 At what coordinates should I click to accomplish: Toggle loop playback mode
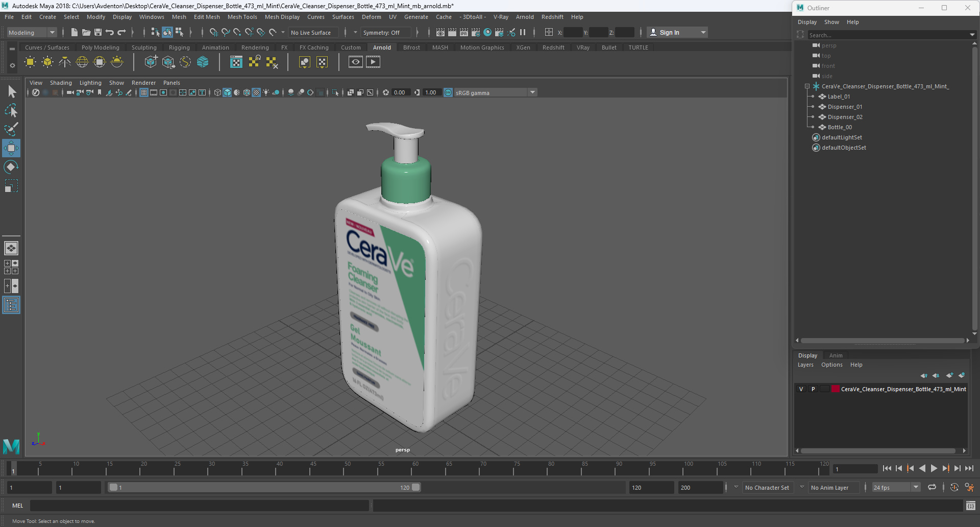(x=932, y=488)
